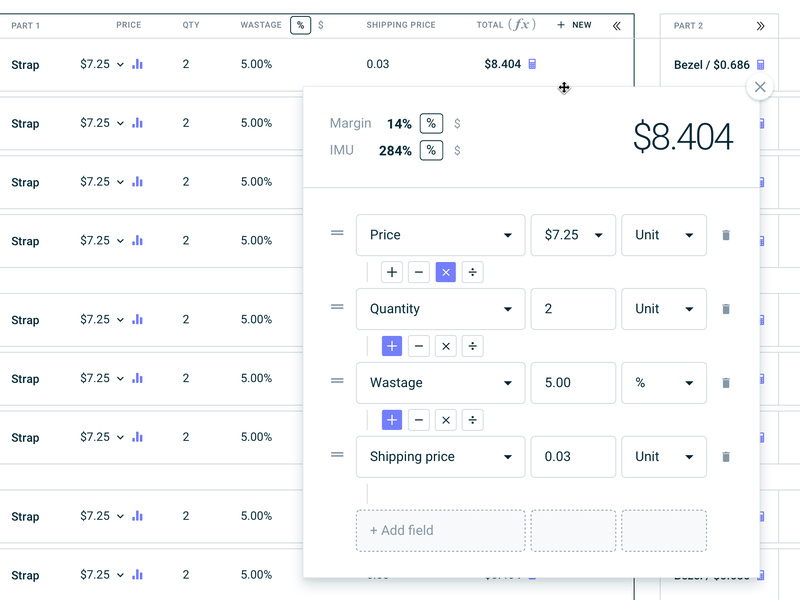Delete the Shipping price formula row

click(x=726, y=457)
